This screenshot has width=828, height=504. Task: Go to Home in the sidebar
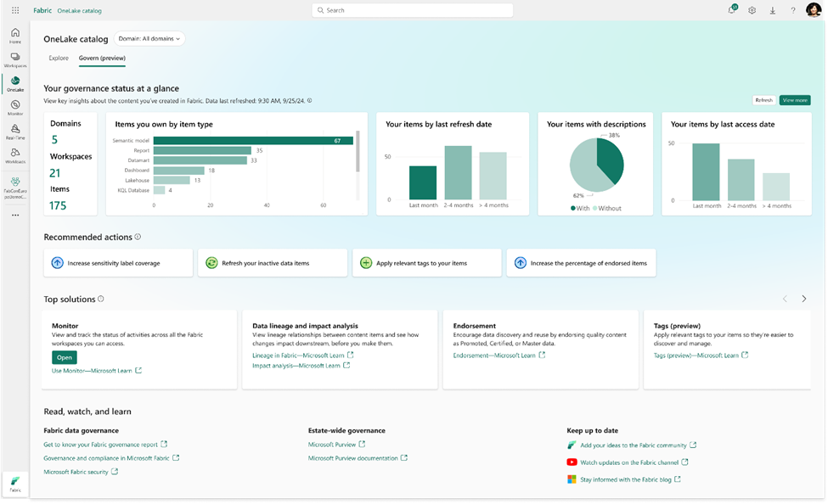15,36
